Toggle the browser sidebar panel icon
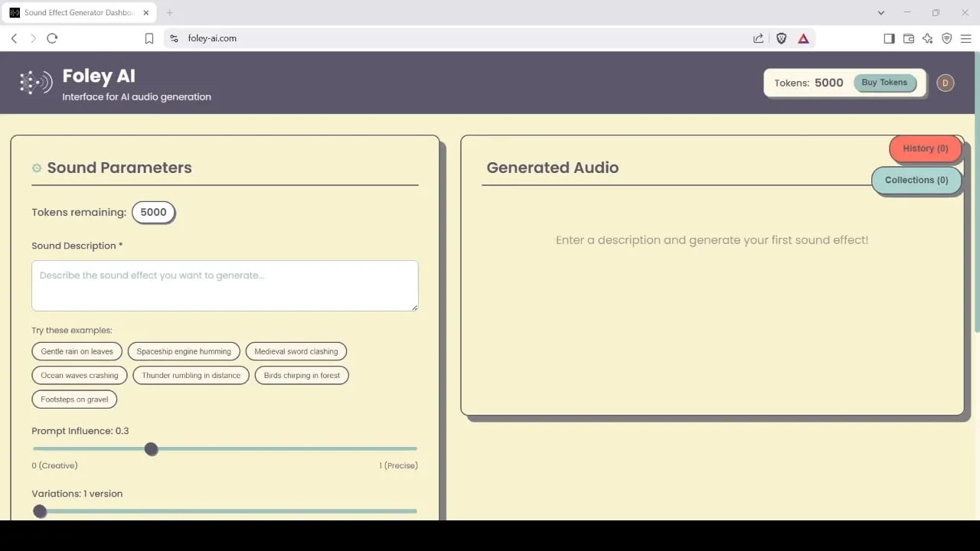Viewport: 980px width, 551px height. [889, 38]
